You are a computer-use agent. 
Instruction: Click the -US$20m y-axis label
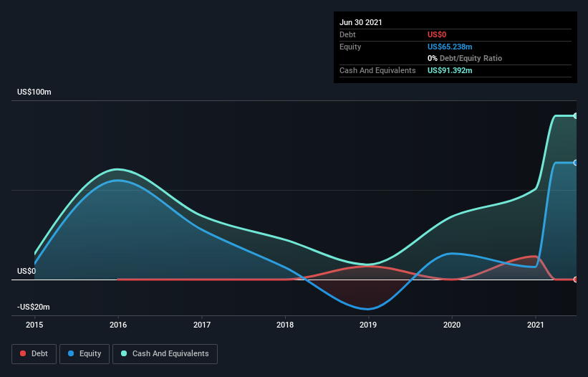34,307
